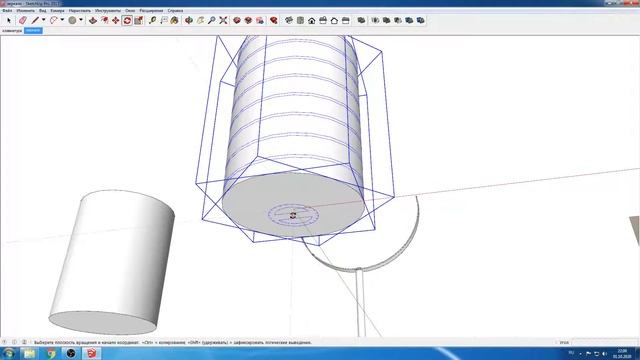Expand the Shape tool dropdown arrow

(x=81, y=20)
